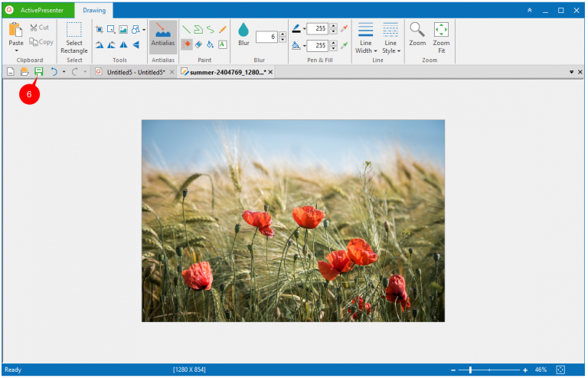Screen dimensions: 588x378
Task: Open the Line Style dropdown
Action: pyautogui.click(x=390, y=37)
